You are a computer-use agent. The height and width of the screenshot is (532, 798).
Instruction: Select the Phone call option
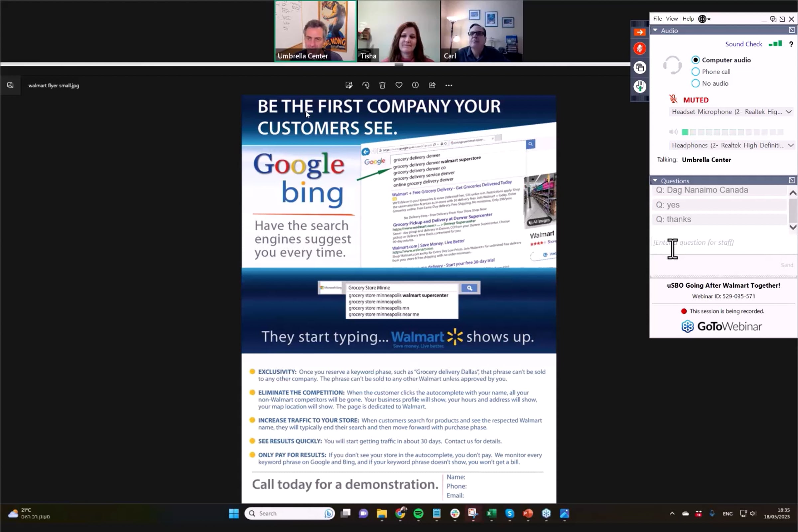(x=696, y=71)
